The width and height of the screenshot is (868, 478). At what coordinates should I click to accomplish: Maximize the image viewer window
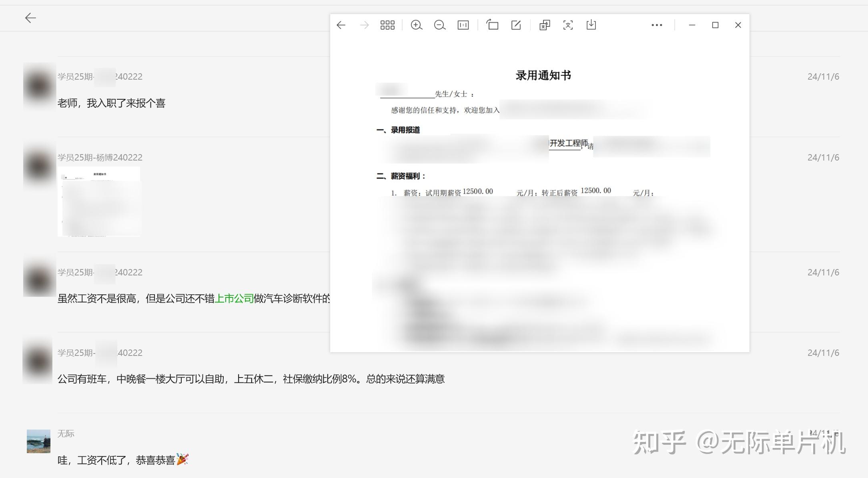pos(715,25)
